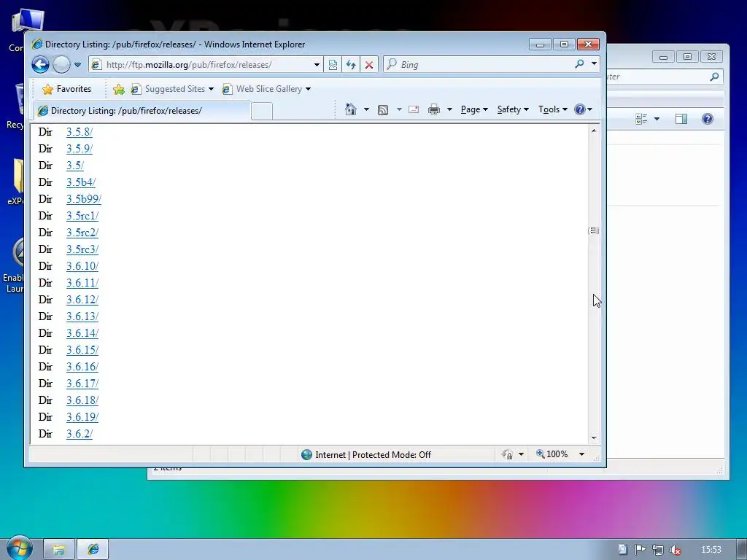
Task: Click the privacy report status icon
Action: tap(508, 454)
